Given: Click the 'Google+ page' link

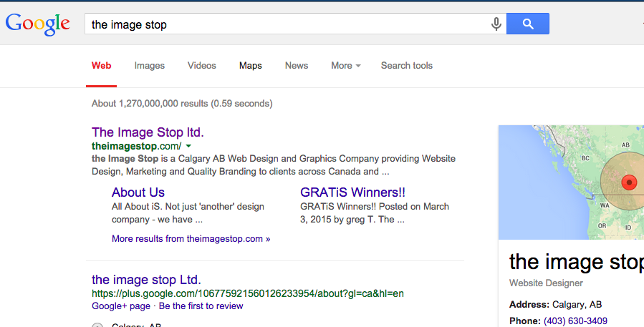Looking at the screenshot, I should tap(121, 306).
